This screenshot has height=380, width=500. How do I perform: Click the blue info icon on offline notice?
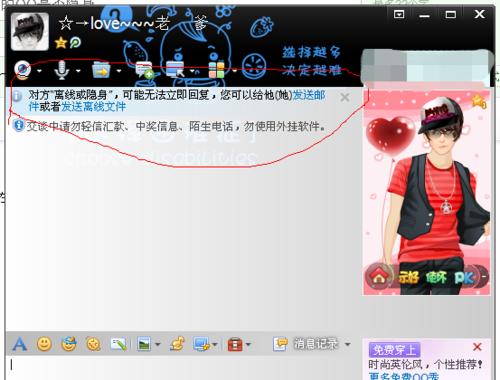[x=17, y=97]
